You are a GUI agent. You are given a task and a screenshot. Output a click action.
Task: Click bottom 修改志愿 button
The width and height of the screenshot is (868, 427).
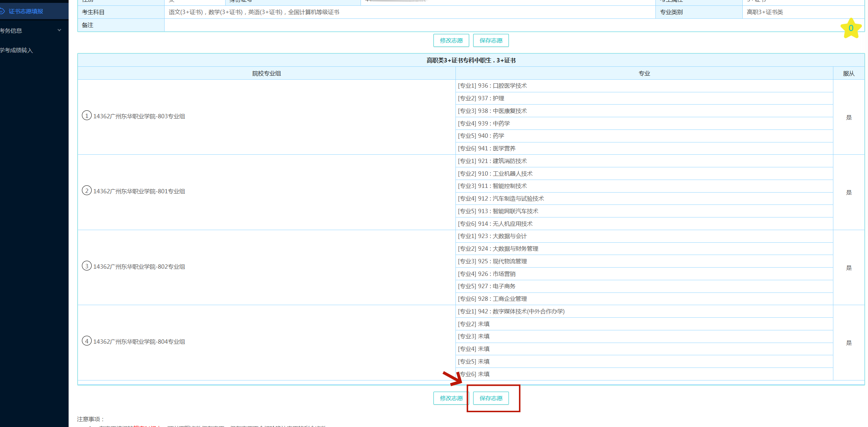click(x=451, y=398)
